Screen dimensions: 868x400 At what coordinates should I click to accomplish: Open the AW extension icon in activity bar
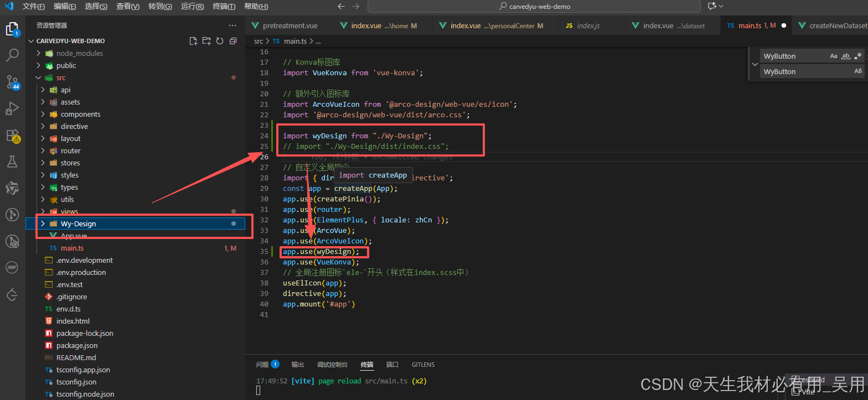(12, 267)
